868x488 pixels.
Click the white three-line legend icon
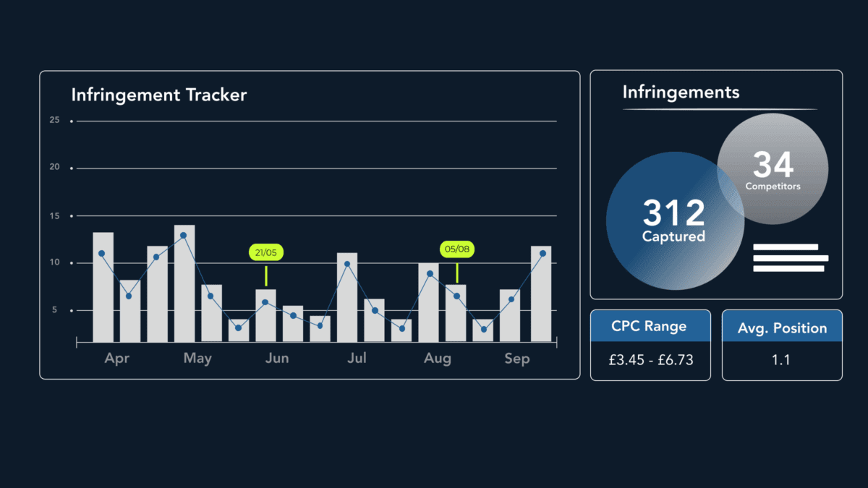pyautogui.click(x=790, y=258)
